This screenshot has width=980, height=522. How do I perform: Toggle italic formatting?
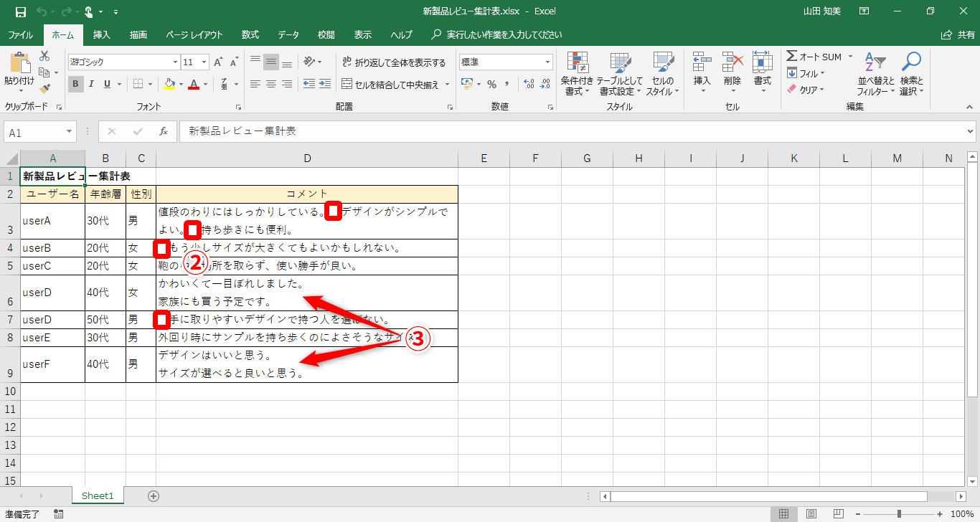(x=93, y=84)
